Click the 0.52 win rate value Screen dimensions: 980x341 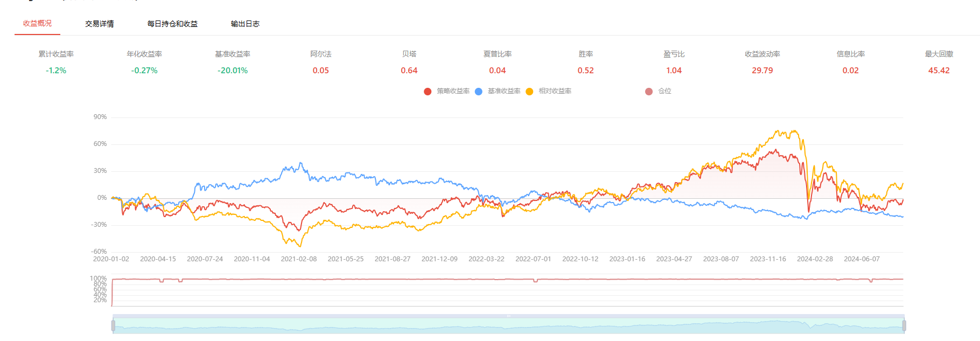586,71
